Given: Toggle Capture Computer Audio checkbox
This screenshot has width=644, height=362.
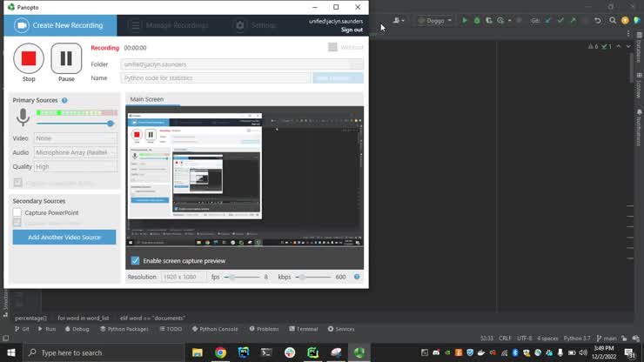Looking at the screenshot, I should 17,183.
